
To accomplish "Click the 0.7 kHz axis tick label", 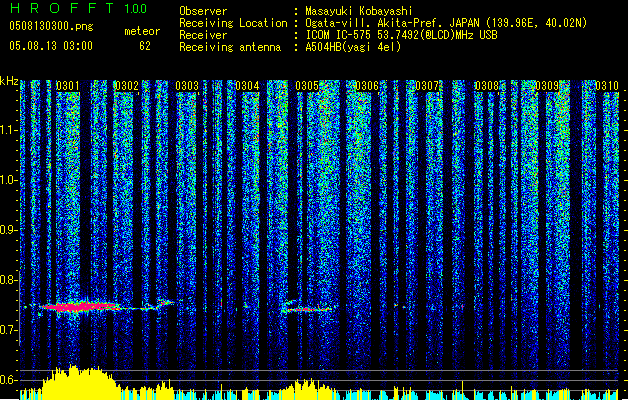I will [9, 330].
